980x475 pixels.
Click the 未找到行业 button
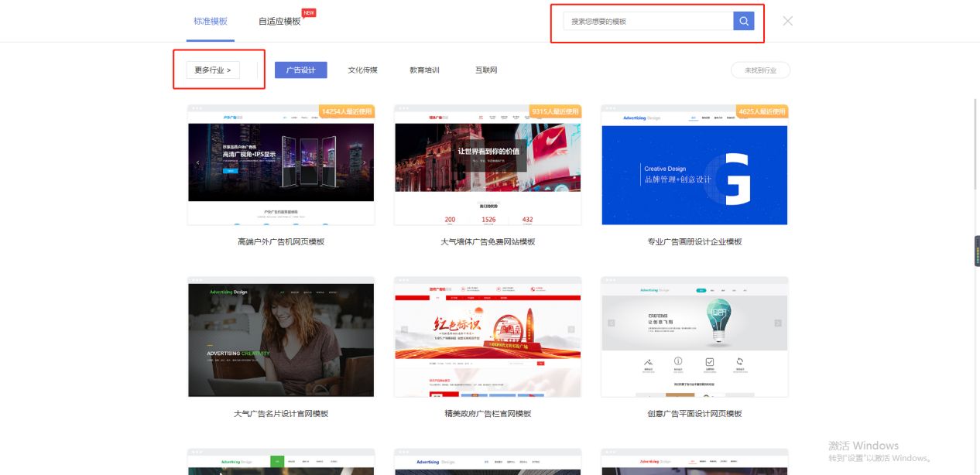[762, 70]
